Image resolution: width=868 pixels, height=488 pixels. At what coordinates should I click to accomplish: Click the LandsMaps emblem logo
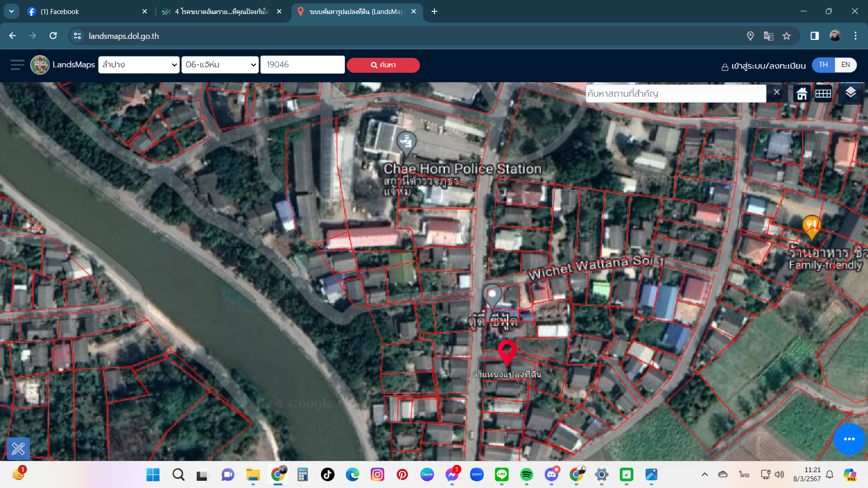pos(40,65)
